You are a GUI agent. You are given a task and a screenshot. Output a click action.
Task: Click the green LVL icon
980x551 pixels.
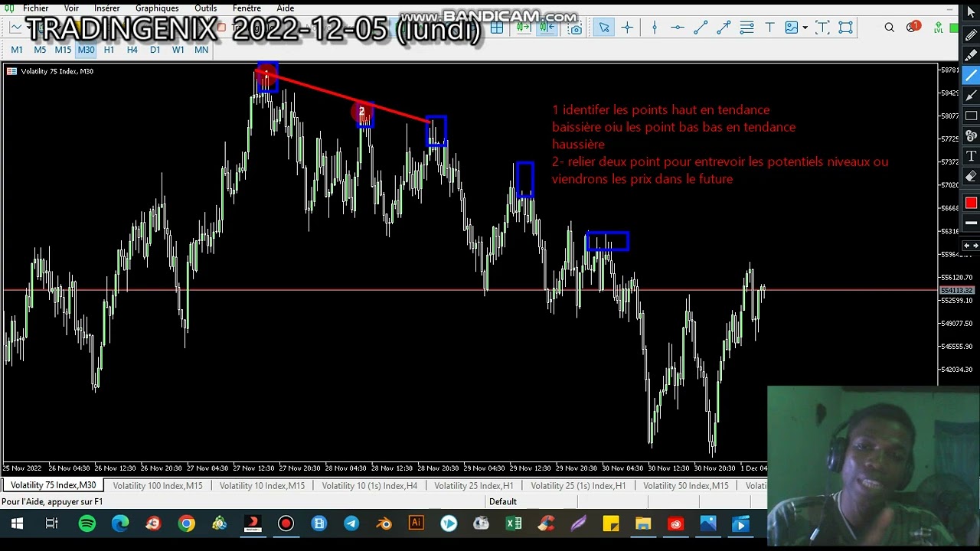938,28
